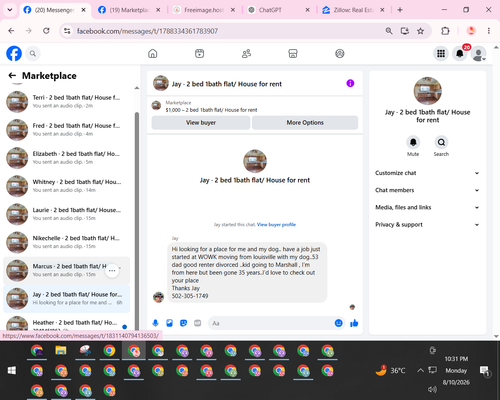This screenshot has width=500, height=400.
Task: Open Chrome three-dot menu
Action: (489, 31)
